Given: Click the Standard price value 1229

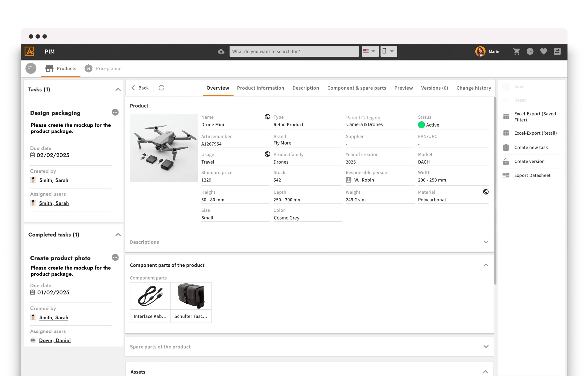Looking at the screenshot, I should (206, 180).
